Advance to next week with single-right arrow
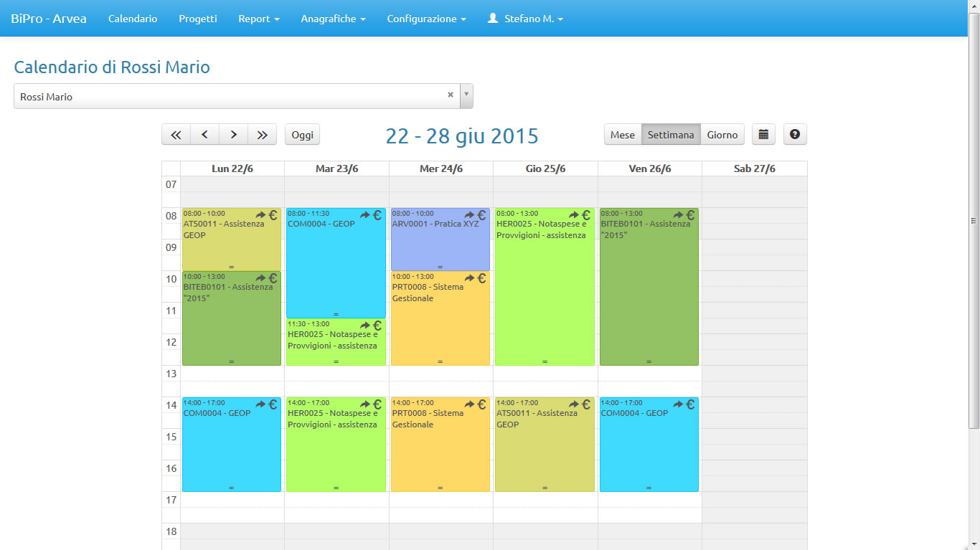The width and height of the screenshot is (980, 550). click(233, 135)
